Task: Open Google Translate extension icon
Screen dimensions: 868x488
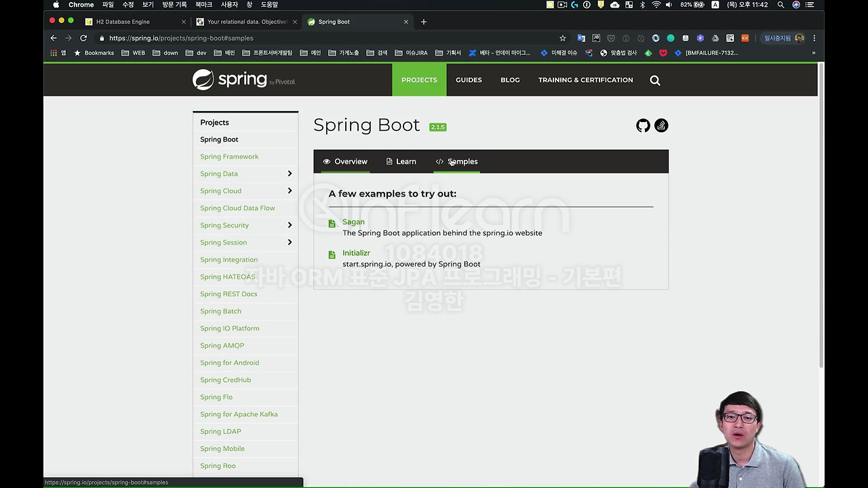Action: pos(581,38)
